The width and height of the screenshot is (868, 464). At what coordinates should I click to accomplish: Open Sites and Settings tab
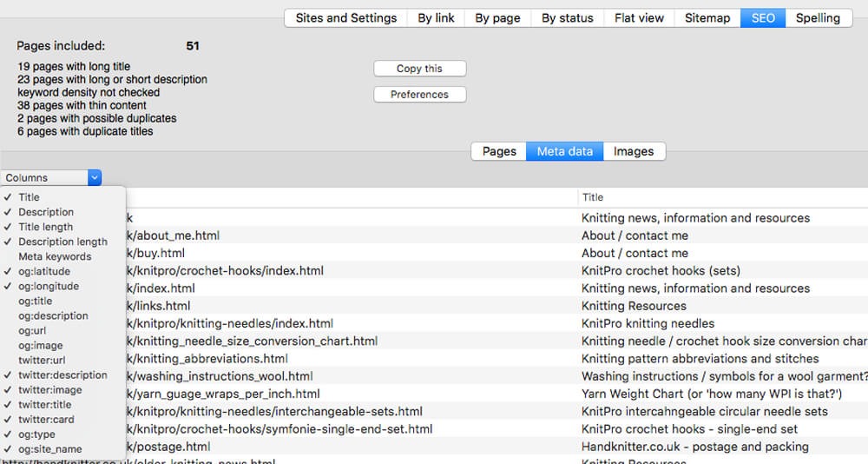(x=345, y=17)
